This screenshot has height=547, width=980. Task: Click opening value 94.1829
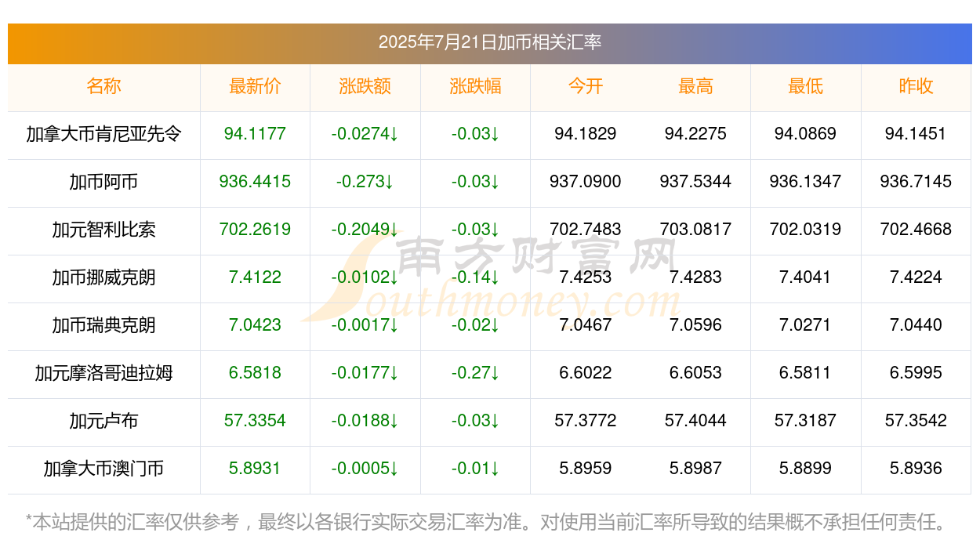tap(586, 134)
